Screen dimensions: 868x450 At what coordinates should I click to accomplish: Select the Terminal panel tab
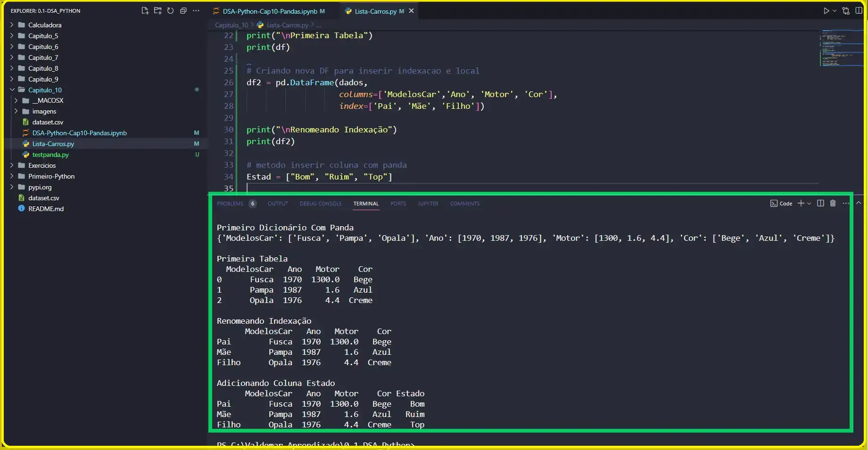(366, 204)
